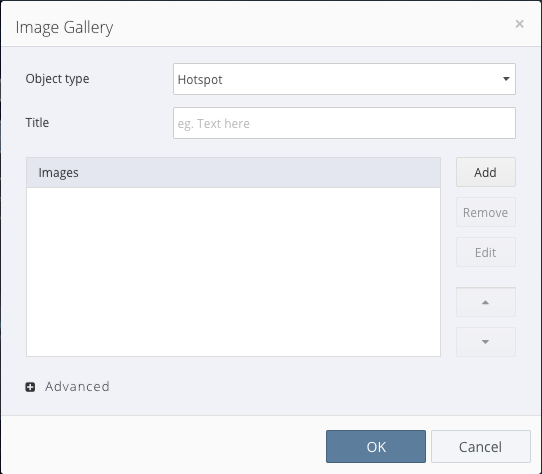Click the Object type dropdown caret arrow

click(x=506, y=79)
